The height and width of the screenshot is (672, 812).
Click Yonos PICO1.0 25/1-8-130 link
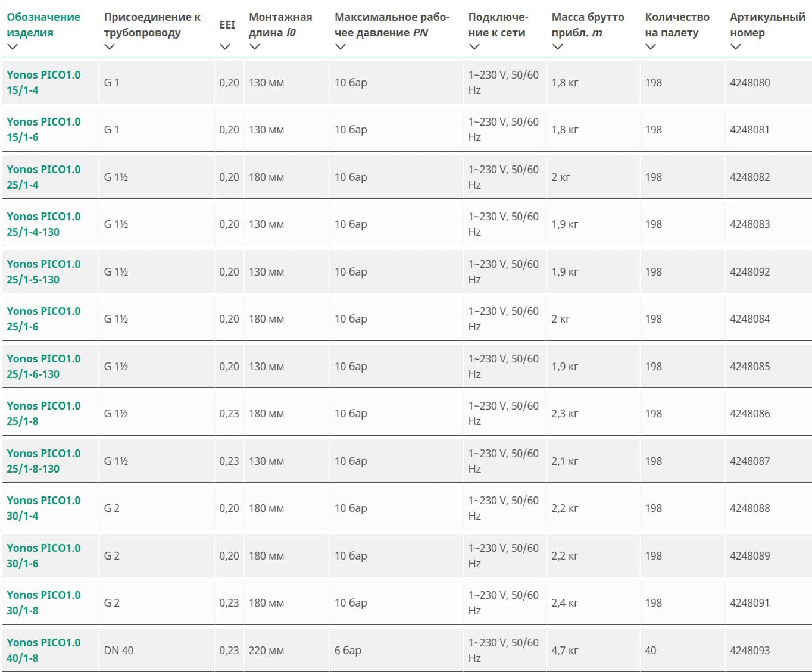(43, 461)
